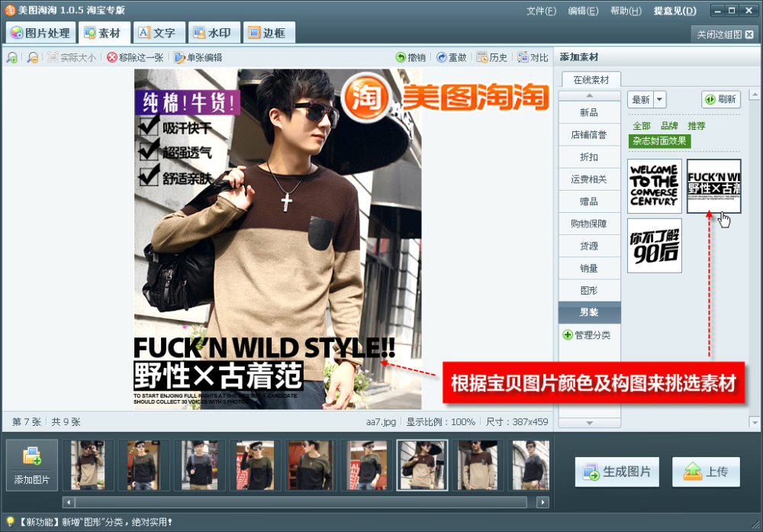Select the eighth filmstrip thumbnail

point(478,465)
